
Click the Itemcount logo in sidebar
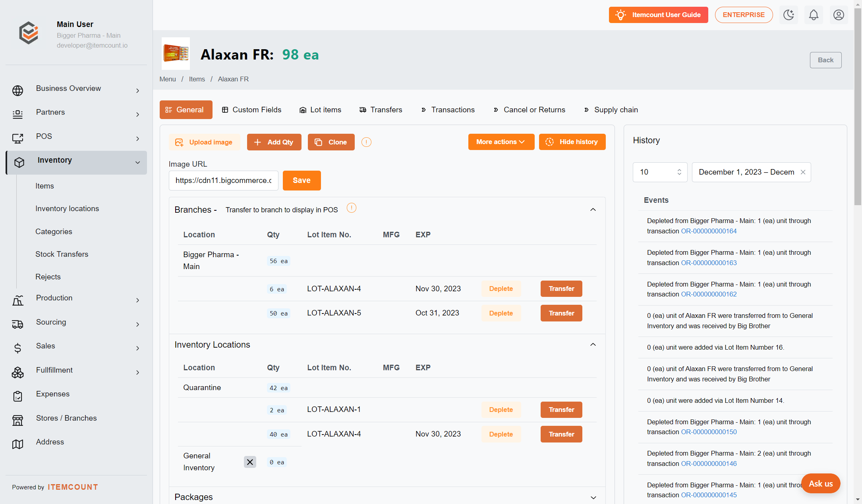pyautogui.click(x=29, y=33)
